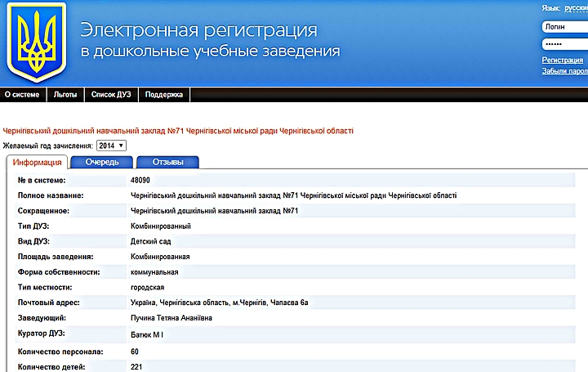Open the 'Поддержка' menu item
Image resolution: width=588 pixels, height=372 pixels.
[164, 95]
